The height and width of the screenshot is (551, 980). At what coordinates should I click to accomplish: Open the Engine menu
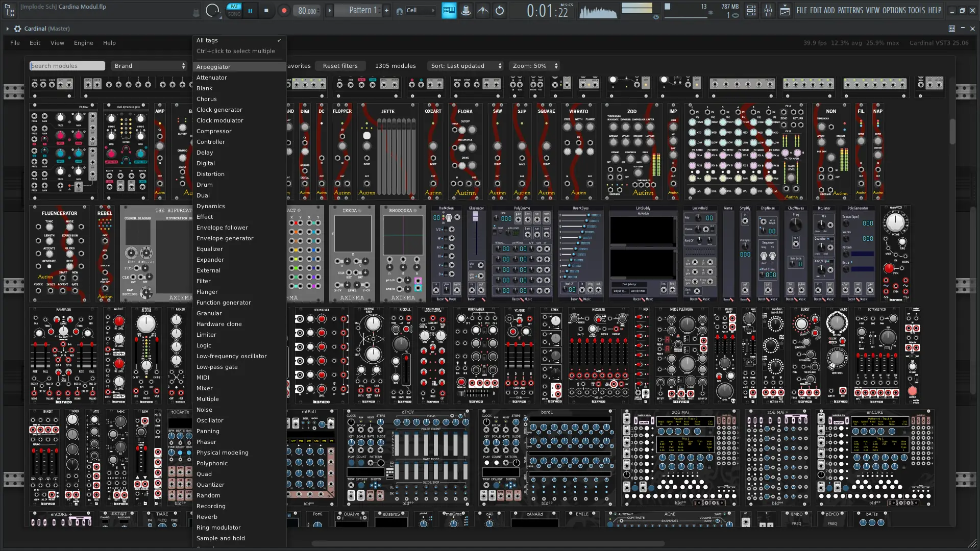tap(83, 43)
